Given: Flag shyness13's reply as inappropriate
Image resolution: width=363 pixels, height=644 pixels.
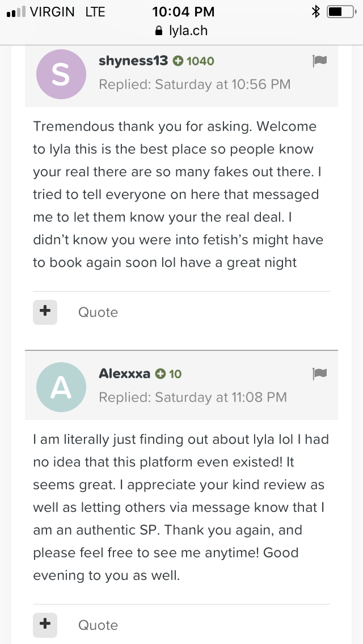Looking at the screenshot, I should click(x=319, y=61).
